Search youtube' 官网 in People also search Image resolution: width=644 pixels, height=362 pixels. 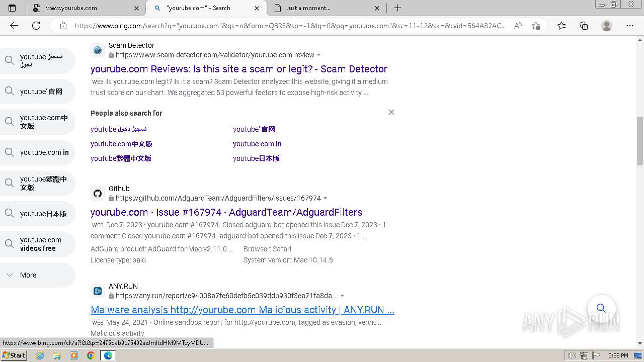click(x=254, y=129)
